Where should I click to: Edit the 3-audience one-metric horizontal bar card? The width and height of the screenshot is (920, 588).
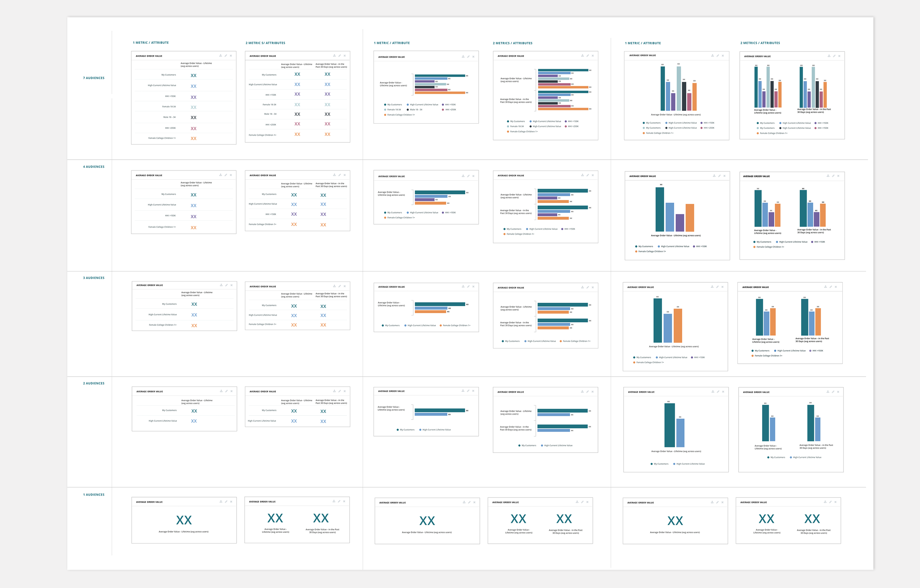(468, 287)
